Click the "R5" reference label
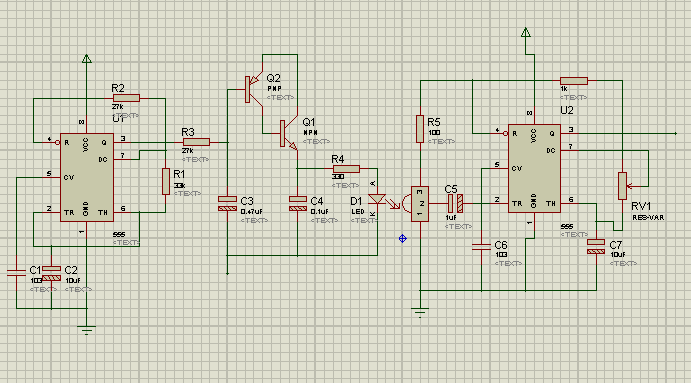 click(x=434, y=122)
